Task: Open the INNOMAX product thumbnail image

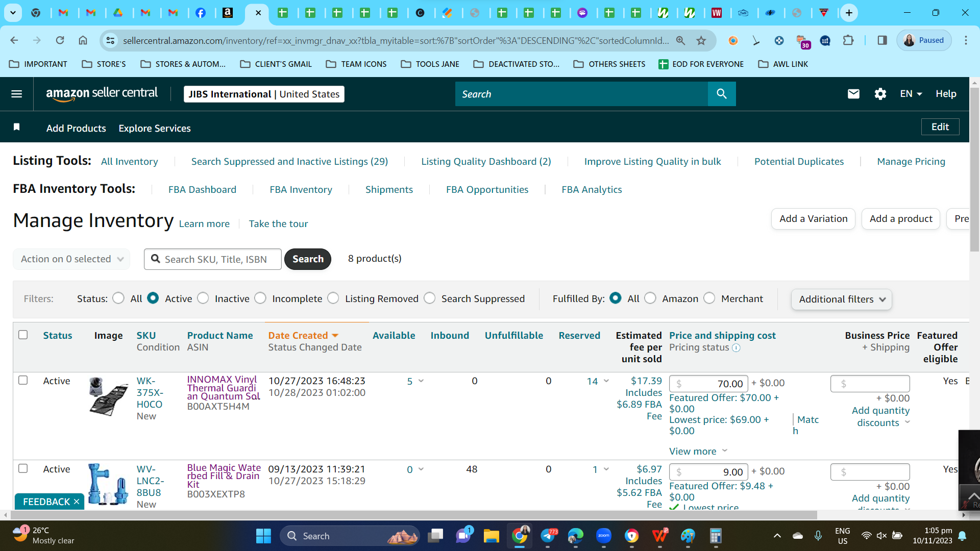Action: pyautogui.click(x=108, y=397)
